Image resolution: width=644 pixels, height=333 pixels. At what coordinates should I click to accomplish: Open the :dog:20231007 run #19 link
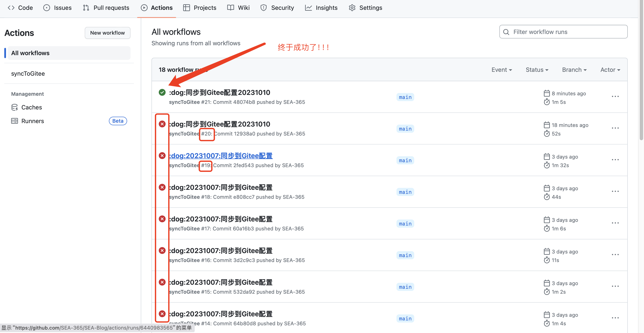pyautogui.click(x=221, y=156)
